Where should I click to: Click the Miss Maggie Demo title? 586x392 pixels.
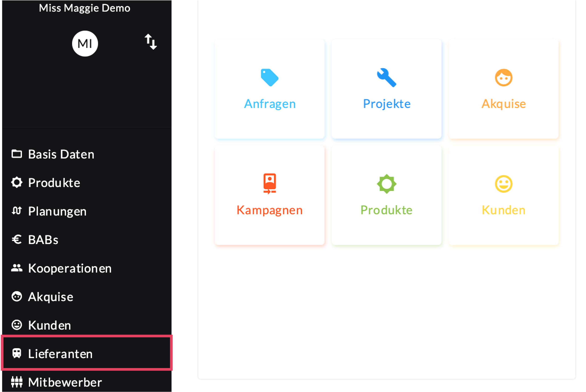click(84, 8)
